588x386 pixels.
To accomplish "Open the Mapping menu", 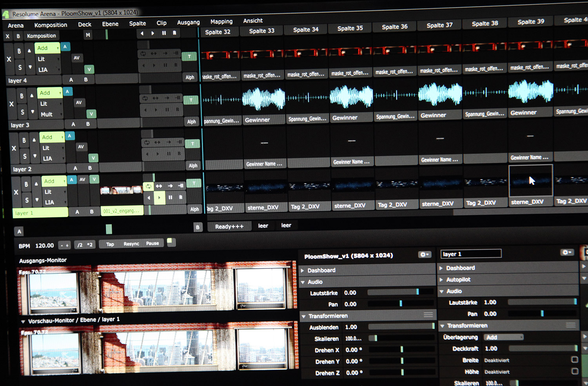I will (x=221, y=22).
